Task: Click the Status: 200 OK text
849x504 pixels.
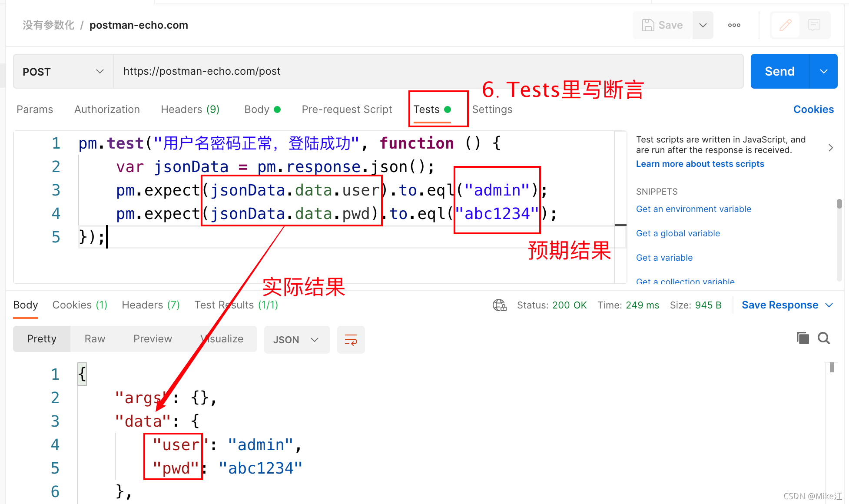Action: [x=552, y=305]
